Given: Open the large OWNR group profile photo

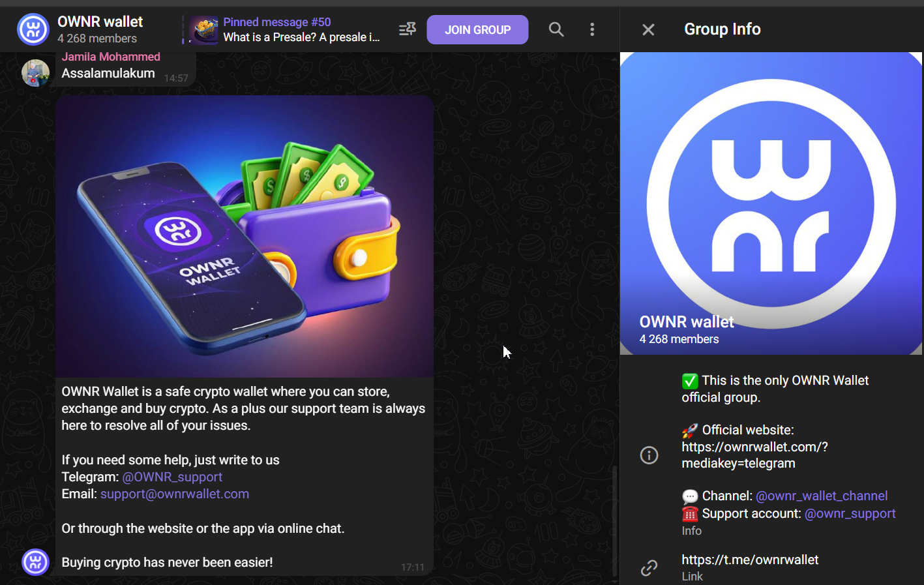Looking at the screenshot, I should [x=771, y=203].
